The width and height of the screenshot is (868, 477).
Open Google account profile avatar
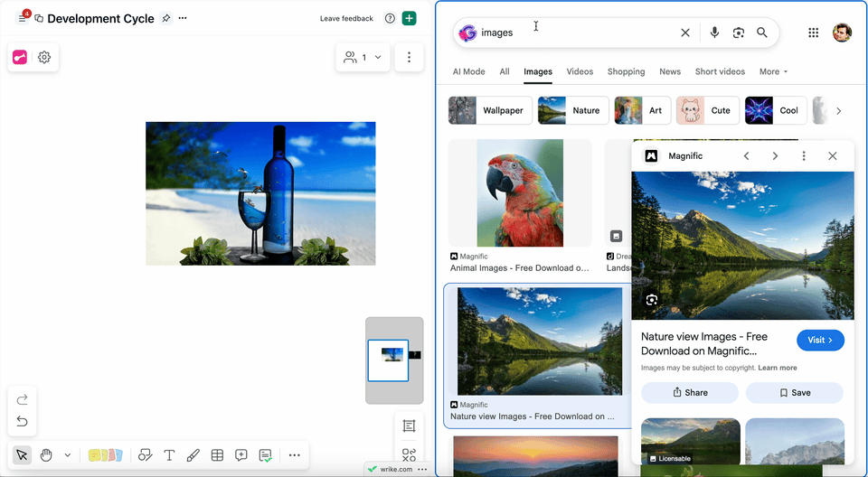[842, 33]
